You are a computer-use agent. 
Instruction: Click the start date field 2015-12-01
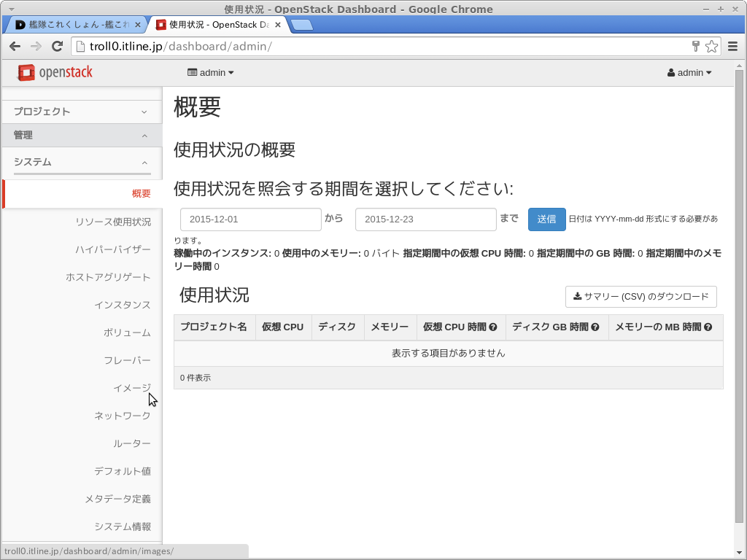pos(250,219)
